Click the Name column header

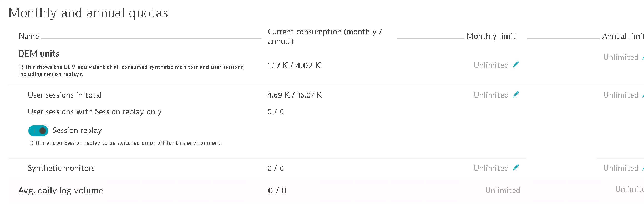point(29,36)
